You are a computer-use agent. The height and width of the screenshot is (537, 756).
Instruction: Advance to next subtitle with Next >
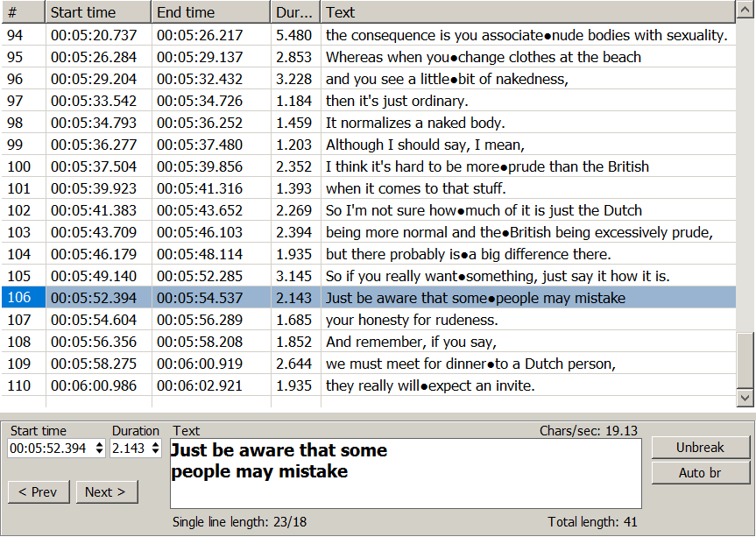(106, 491)
